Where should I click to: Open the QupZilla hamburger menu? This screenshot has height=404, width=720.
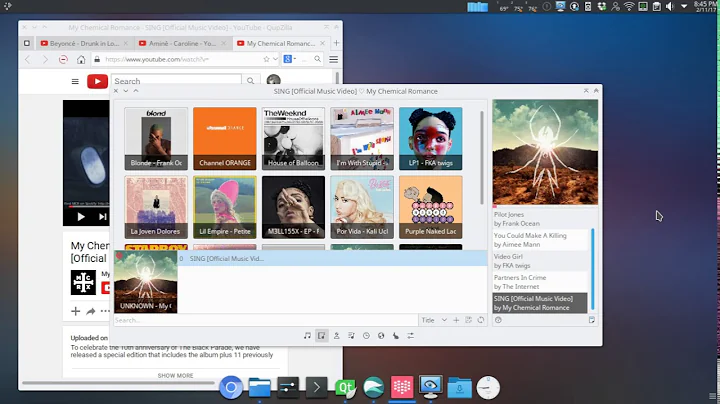[x=334, y=59]
